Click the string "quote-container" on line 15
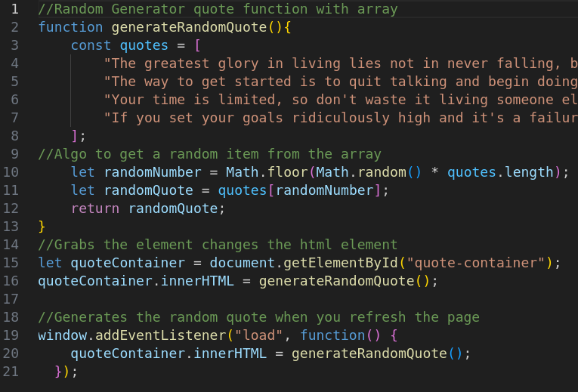This screenshot has height=392, width=578. coord(476,263)
